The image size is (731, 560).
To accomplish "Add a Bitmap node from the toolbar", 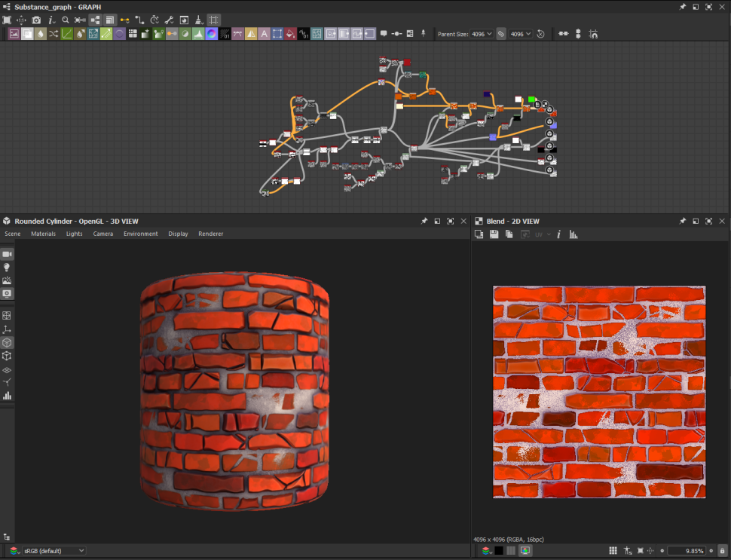I will (14, 34).
